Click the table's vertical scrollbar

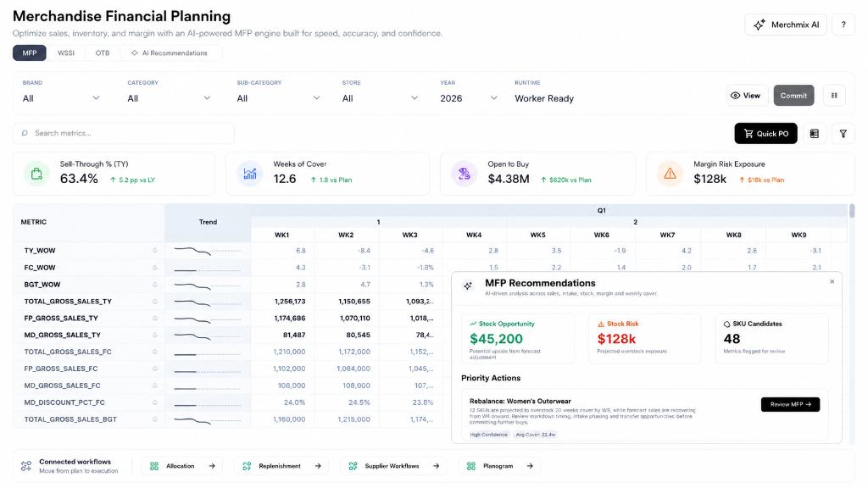point(851,211)
